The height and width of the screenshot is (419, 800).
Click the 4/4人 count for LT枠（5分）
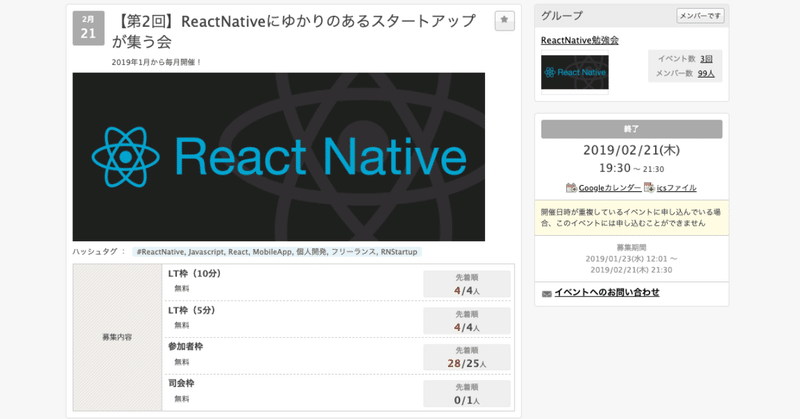(x=467, y=327)
